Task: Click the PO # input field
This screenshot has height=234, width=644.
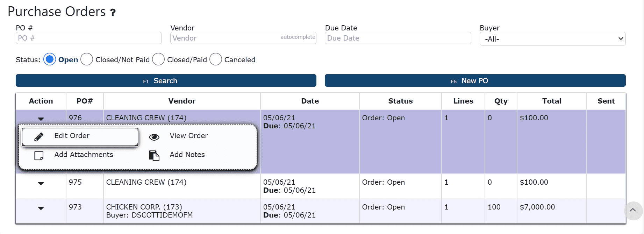Action: click(89, 38)
